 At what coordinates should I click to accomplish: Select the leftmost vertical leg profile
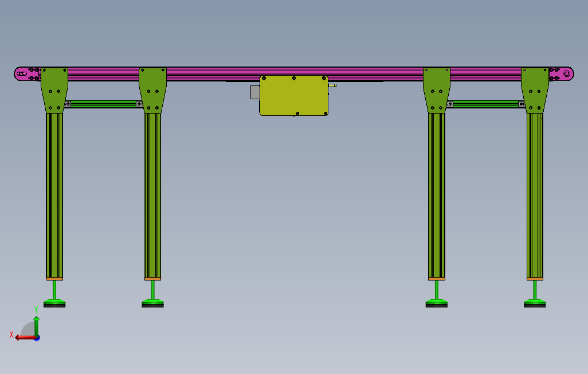click(x=54, y=195)
